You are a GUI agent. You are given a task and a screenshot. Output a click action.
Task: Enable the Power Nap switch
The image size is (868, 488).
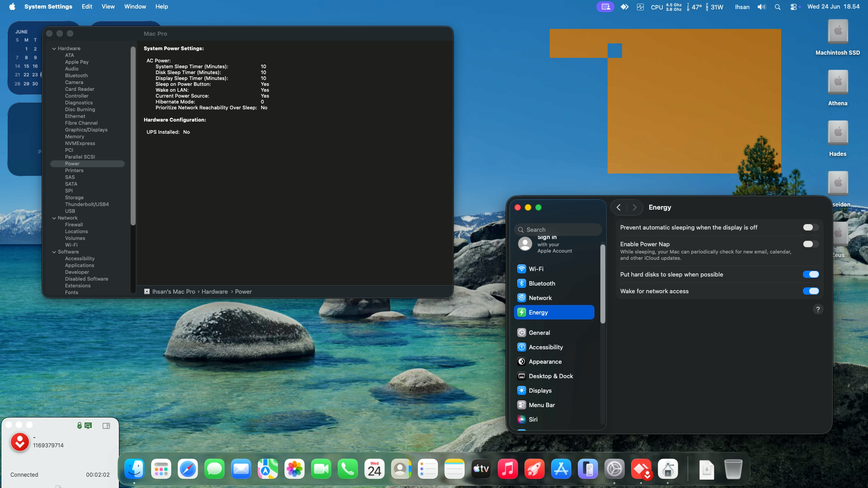coord(811,244)
